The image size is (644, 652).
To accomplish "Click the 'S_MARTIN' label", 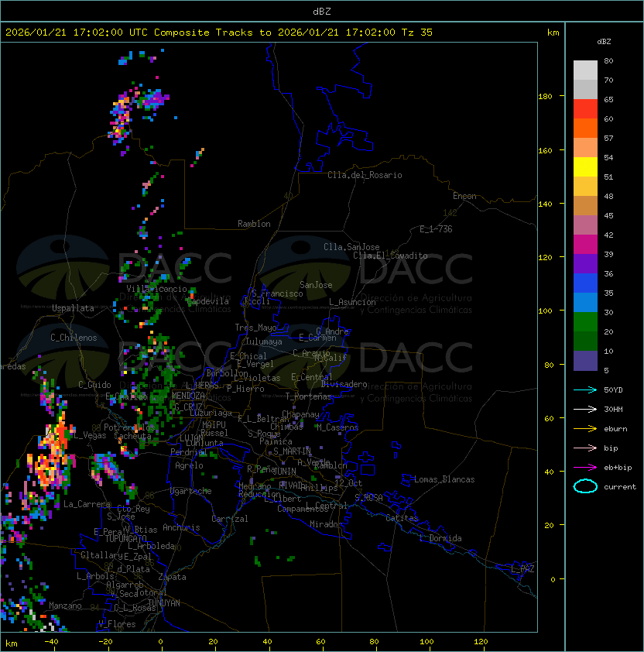I will click(x=293, y=451).
